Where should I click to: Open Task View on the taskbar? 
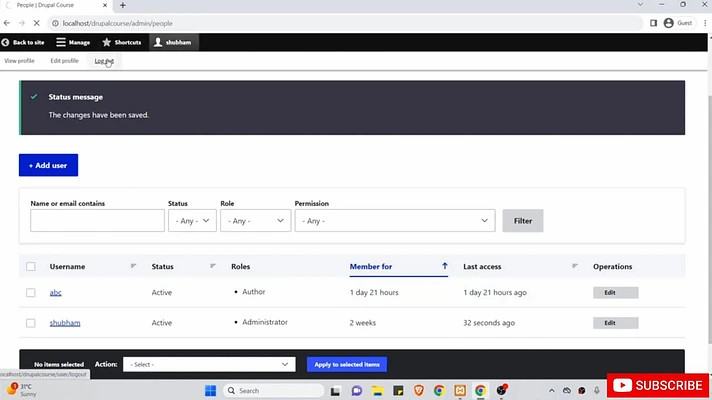click(335, 390)
